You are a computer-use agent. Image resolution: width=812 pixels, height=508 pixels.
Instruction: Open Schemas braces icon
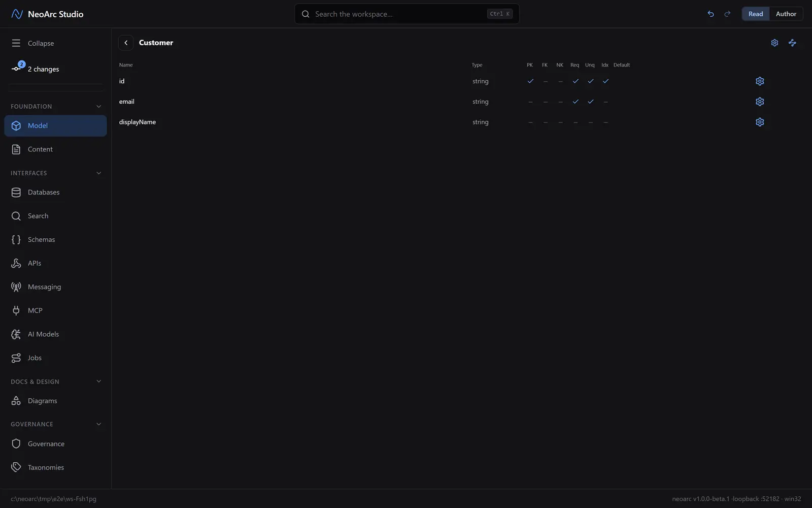pyautogui.click(x=16, y=239)
